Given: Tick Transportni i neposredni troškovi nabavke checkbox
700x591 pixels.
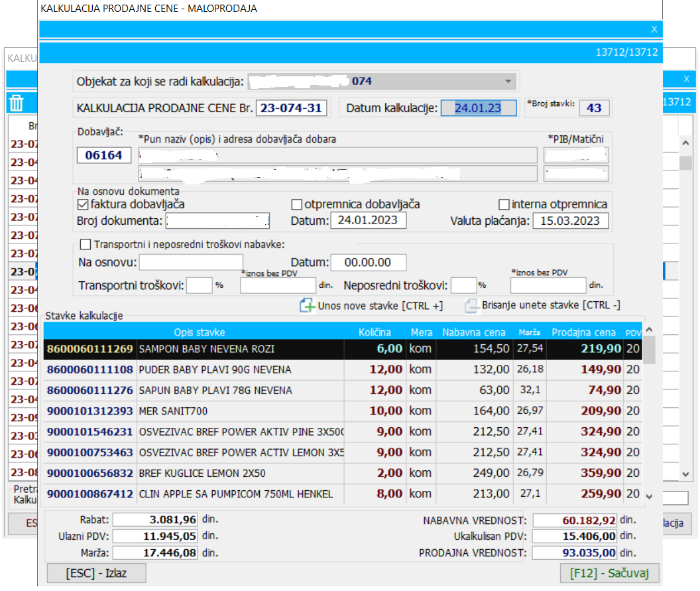Looking at the screenshot, I should 86,244.
